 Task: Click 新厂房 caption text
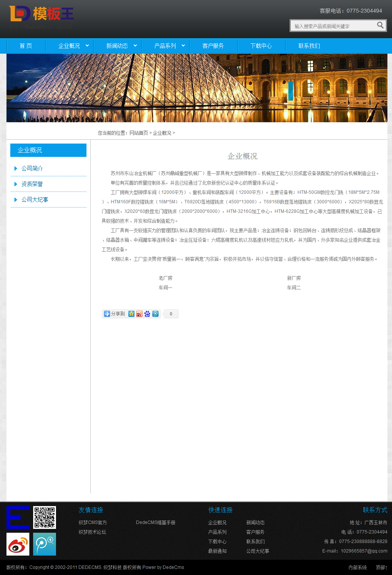coord(294,278)
